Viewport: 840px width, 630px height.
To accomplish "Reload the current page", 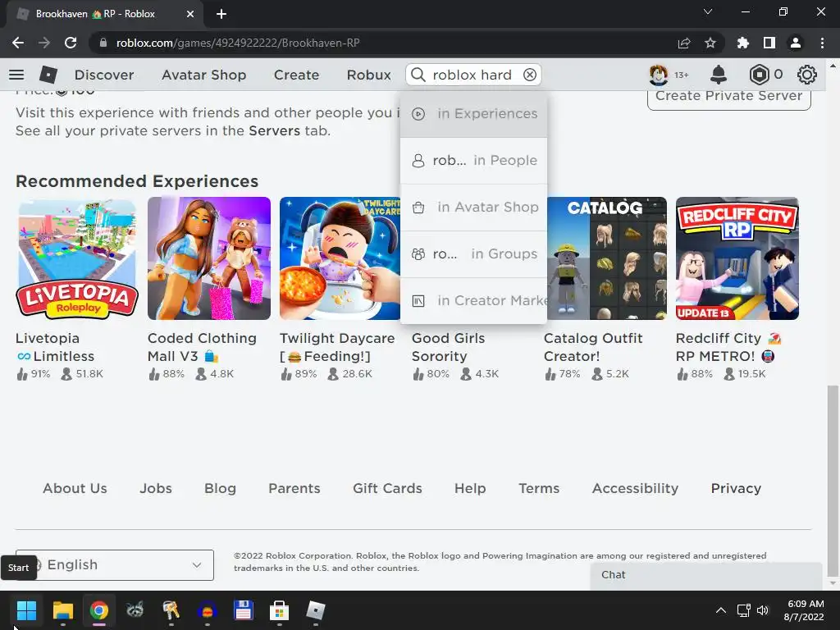I will 71,43.
